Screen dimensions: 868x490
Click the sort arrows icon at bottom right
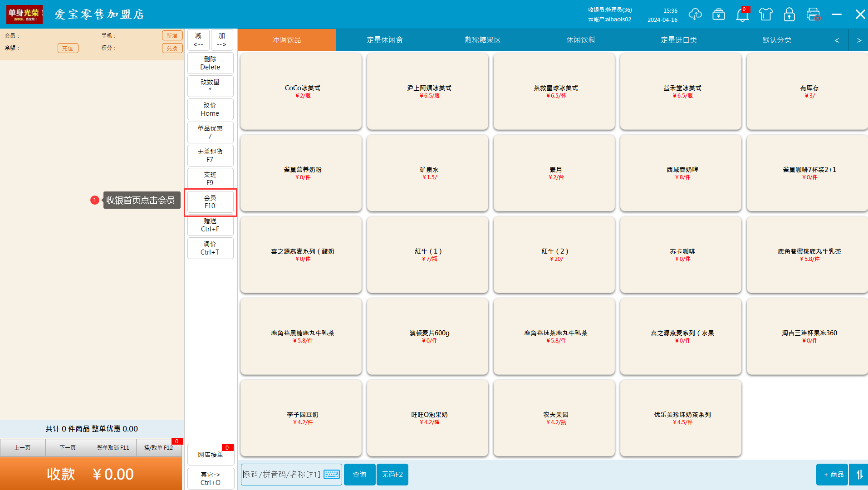(859, 475)
